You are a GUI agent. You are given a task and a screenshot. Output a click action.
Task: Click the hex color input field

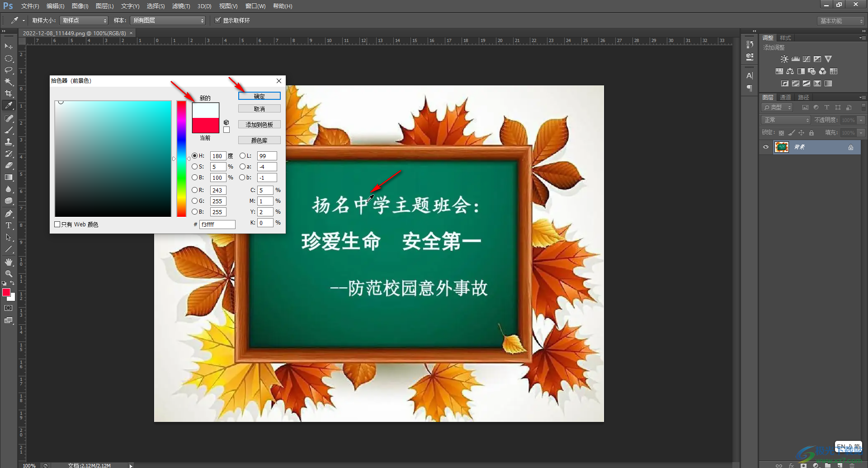point(217,225)
